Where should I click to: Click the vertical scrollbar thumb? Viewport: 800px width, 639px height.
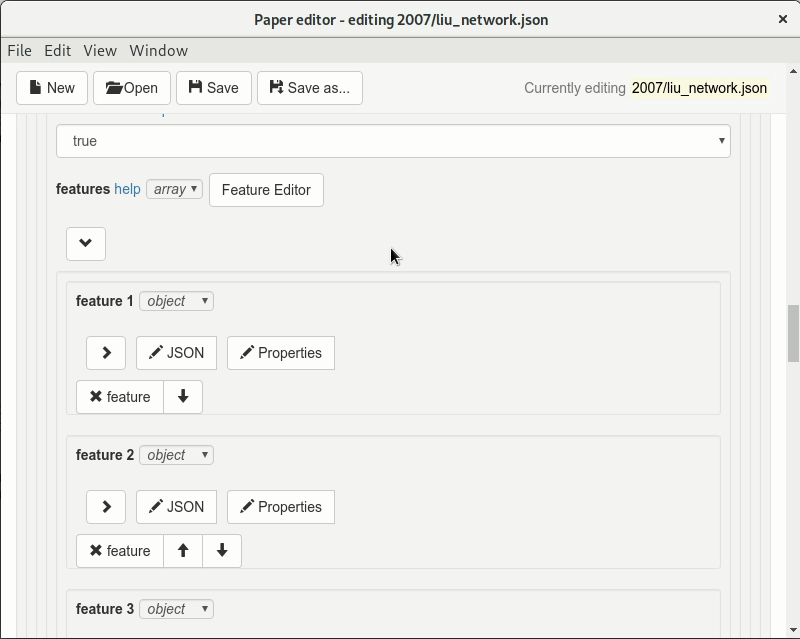[793, 333]
